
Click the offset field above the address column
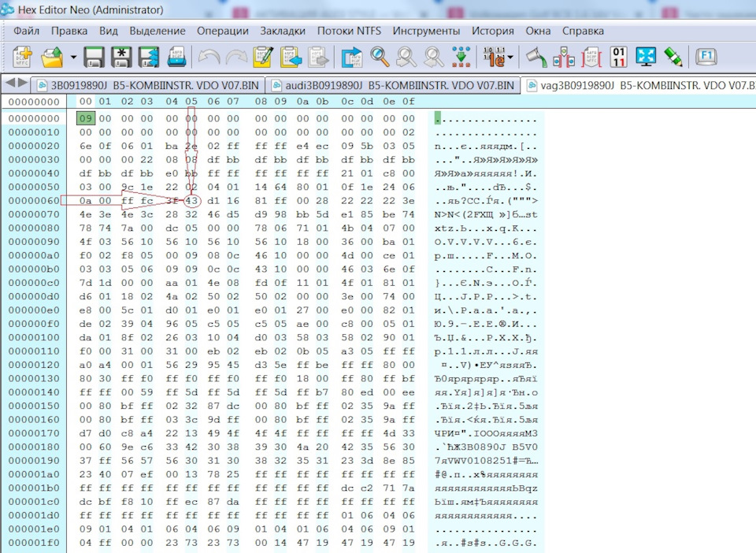coord(34,102)
